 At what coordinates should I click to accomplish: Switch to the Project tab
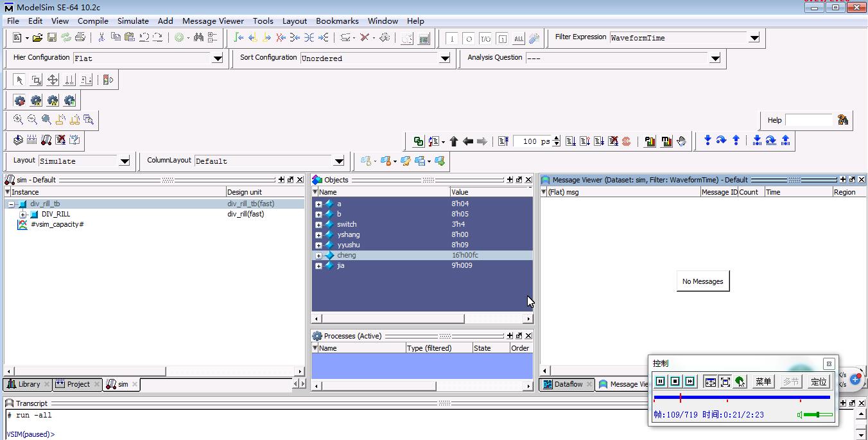click(78, 384)
